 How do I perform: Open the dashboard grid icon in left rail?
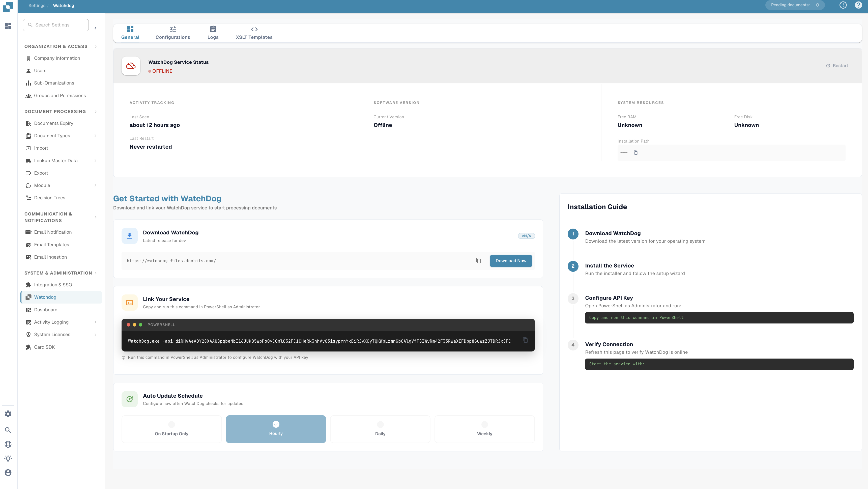(8, 26)
